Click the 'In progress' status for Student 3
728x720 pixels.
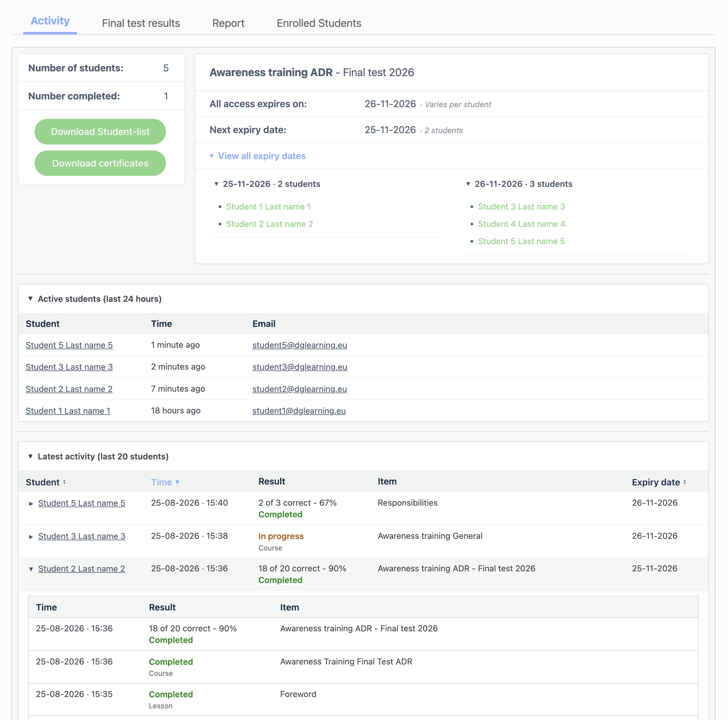[281, 536]
